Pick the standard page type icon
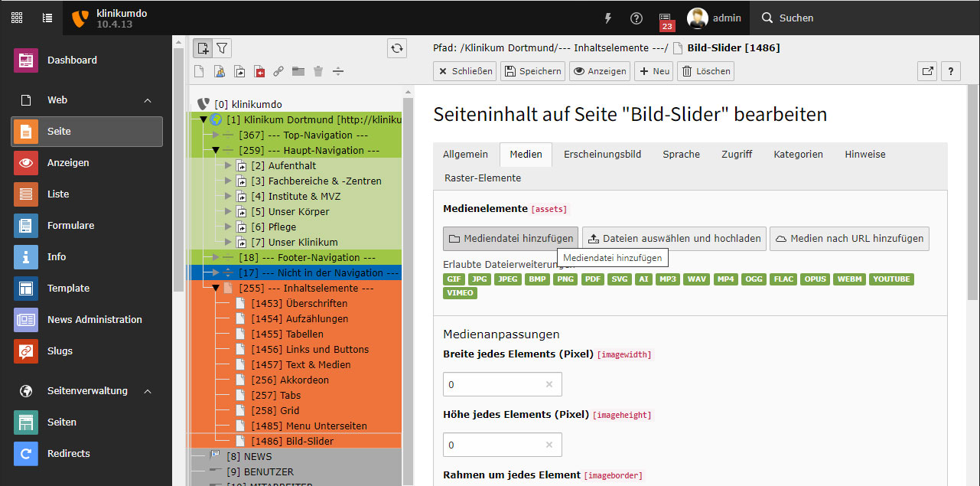The image size is (980, 486). coord(199,71)
